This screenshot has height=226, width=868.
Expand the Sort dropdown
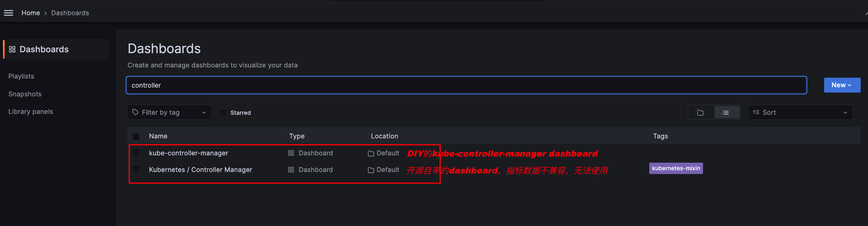[800, 112]
